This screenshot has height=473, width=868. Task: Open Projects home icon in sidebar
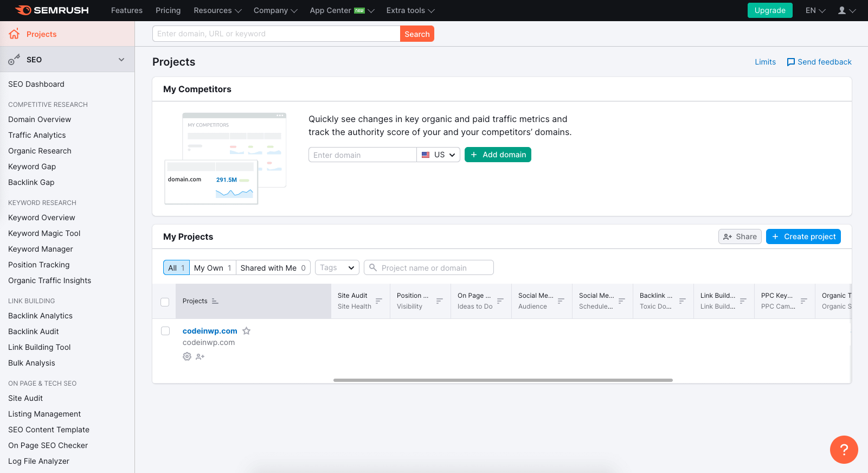coord(14,34)
